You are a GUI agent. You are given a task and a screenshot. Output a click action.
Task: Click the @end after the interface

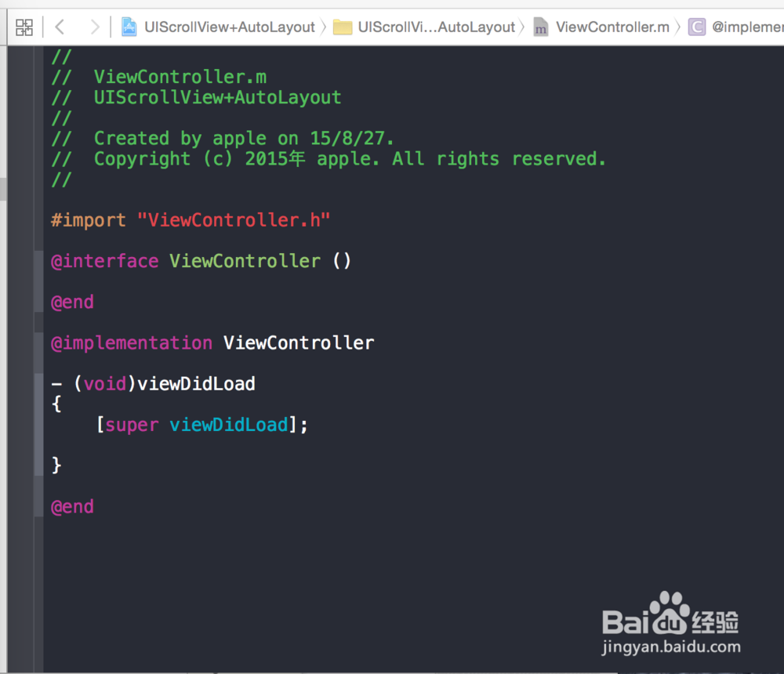[72, 302]
